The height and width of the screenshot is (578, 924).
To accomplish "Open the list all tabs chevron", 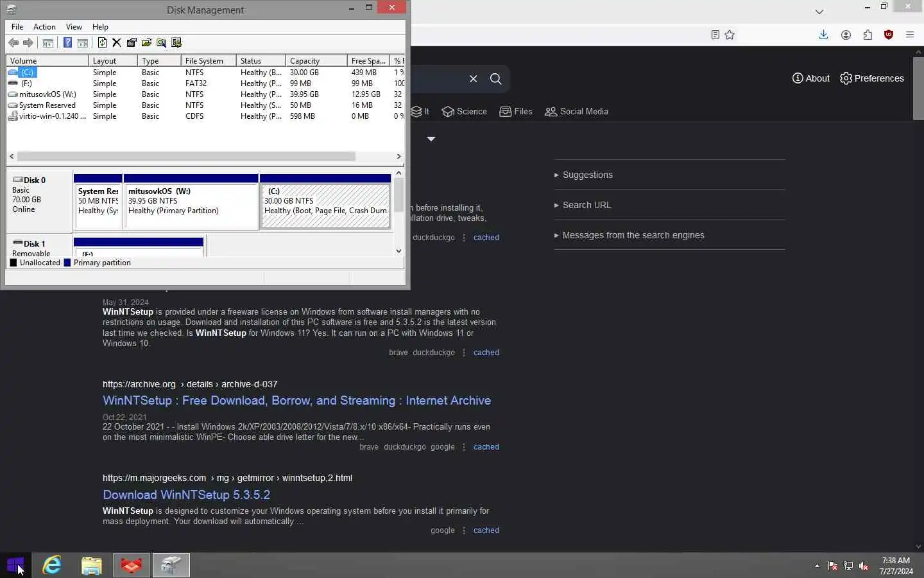I will [819, 12].
